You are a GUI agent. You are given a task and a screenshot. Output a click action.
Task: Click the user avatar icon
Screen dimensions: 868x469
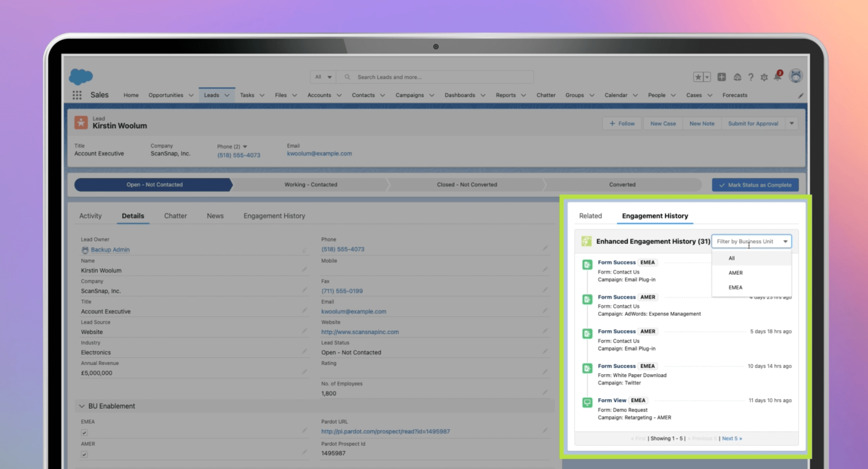pyautogui.click(x=796, y=76)
